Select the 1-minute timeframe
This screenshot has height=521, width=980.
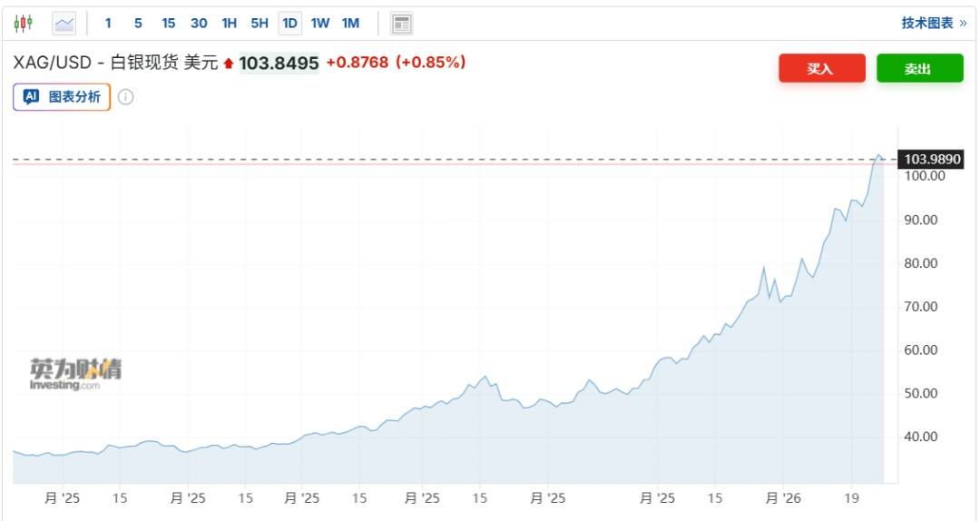[109, 24]
